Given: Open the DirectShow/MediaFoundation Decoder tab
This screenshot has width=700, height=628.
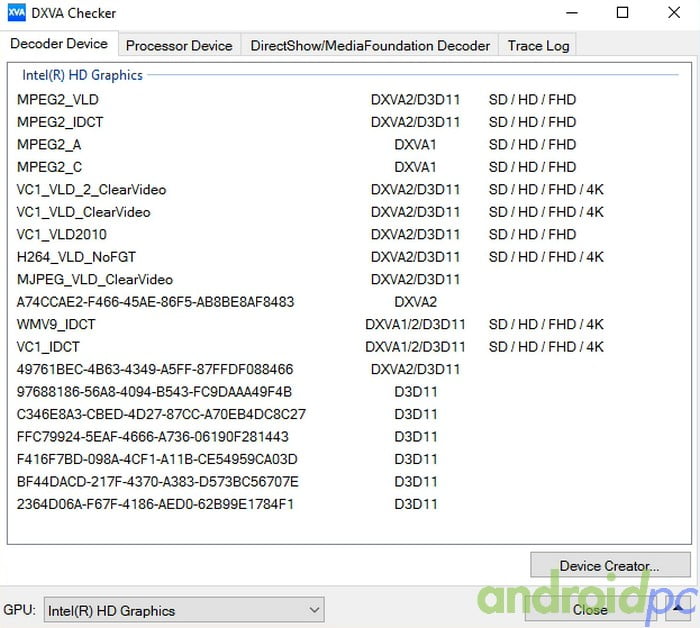Looking at the screenshot, I should 370,46.
